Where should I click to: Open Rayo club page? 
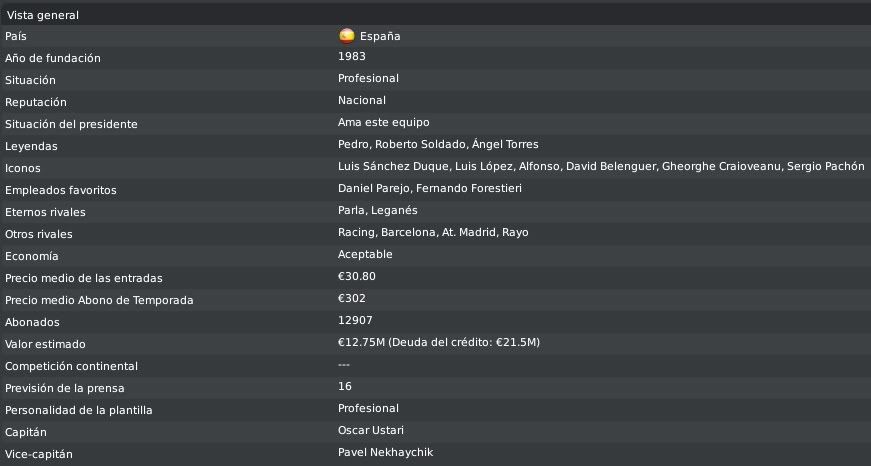pyautogui.click(x=515, y=232)
